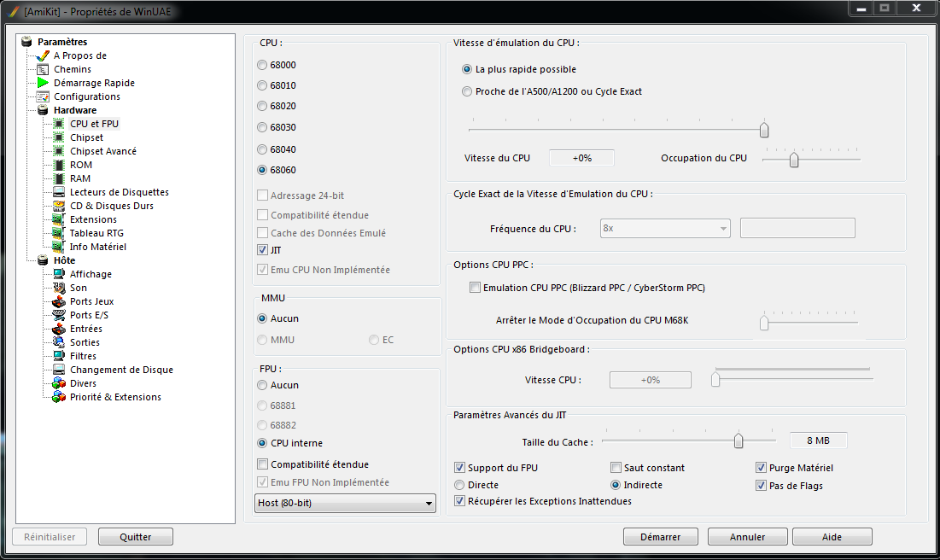Click the Ports Jeux joystick icon
Screen dimensions: 940x560
click(x=59, y=301)
